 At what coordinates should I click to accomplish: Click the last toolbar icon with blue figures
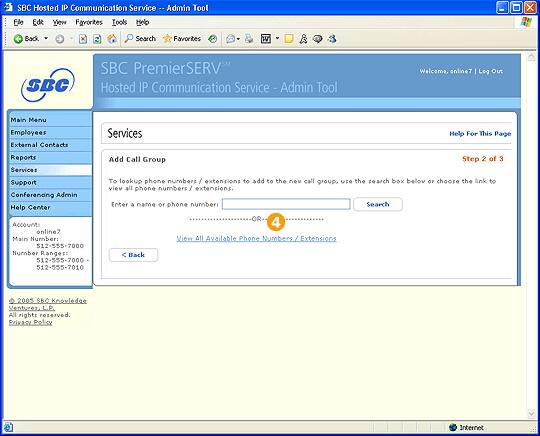332,39
